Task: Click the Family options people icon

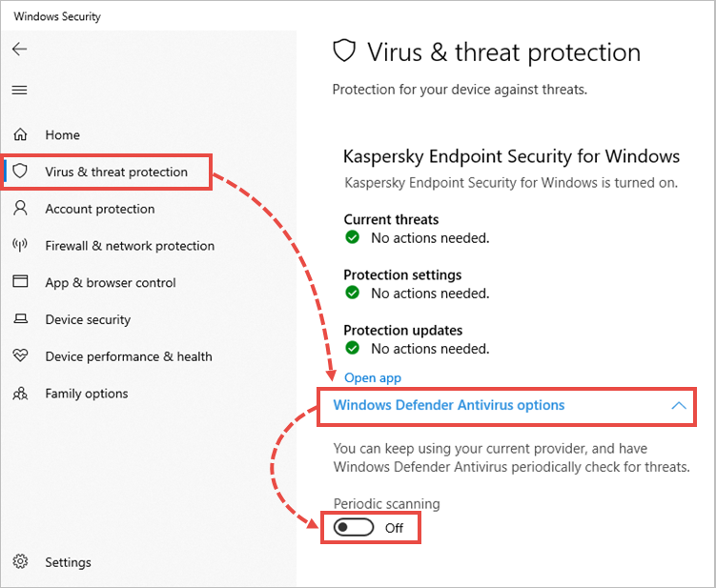Action: [x=20, y=394]
